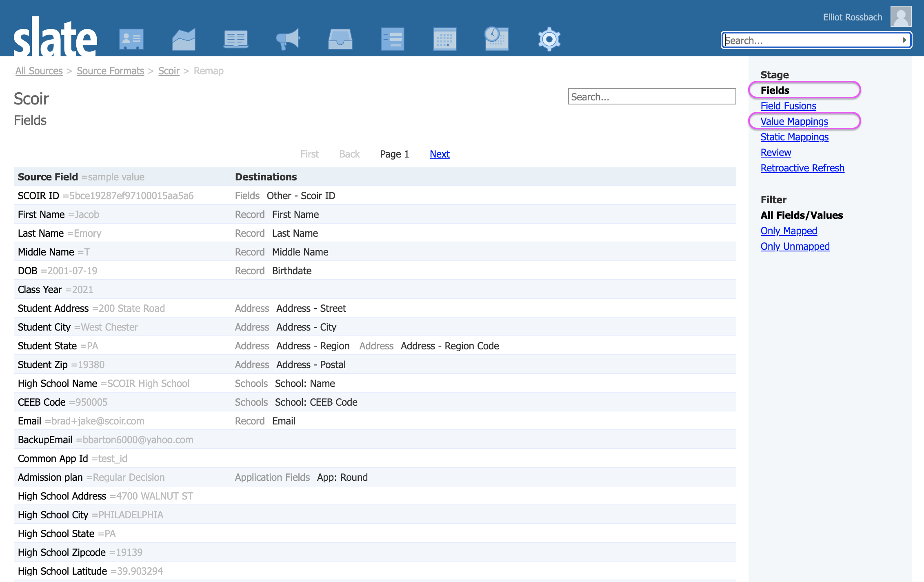Viewport: 924px width, 582px height.
Task: Open the High School Name field
Action: point(58,383)
